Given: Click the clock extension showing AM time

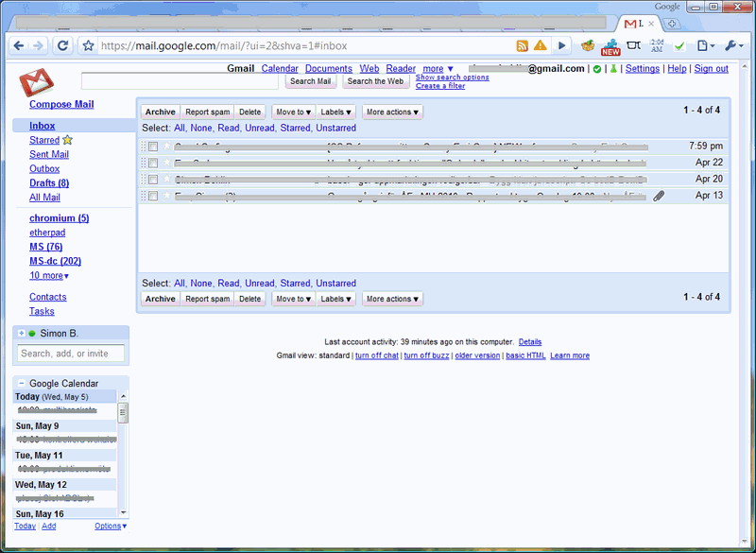Looking at the screenshot, I should pos(657,45).
